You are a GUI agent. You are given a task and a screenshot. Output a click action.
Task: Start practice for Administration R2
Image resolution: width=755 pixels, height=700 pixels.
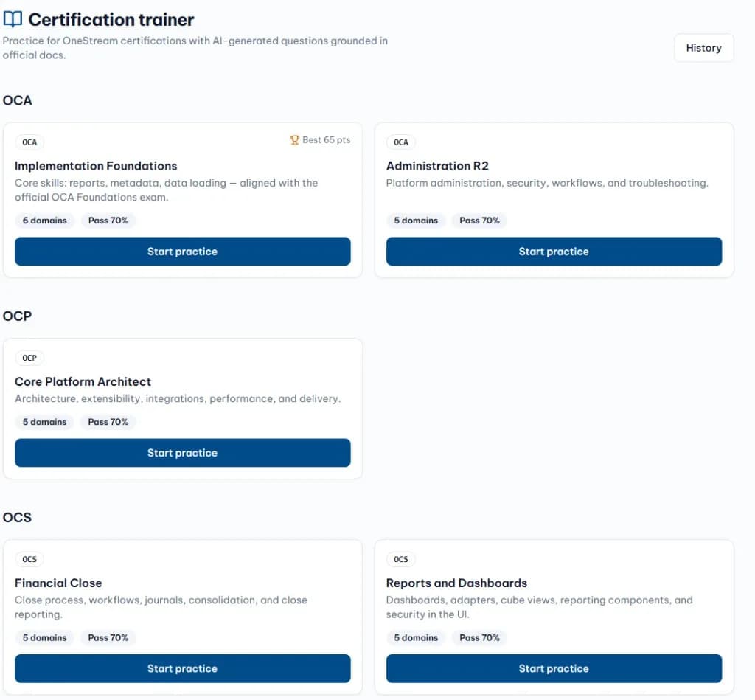[x=554, y=252]
